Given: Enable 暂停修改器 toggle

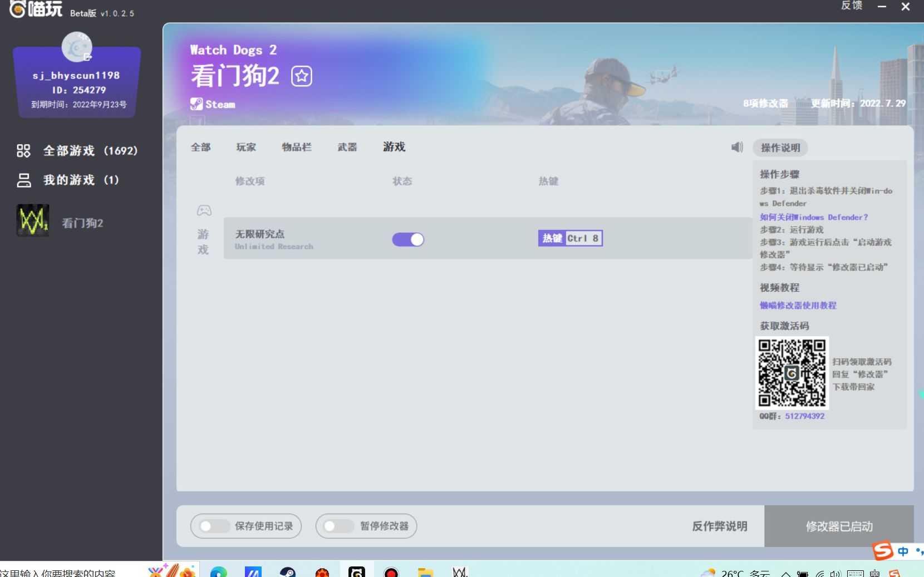Looking at the screenshot, I should 337,526.
